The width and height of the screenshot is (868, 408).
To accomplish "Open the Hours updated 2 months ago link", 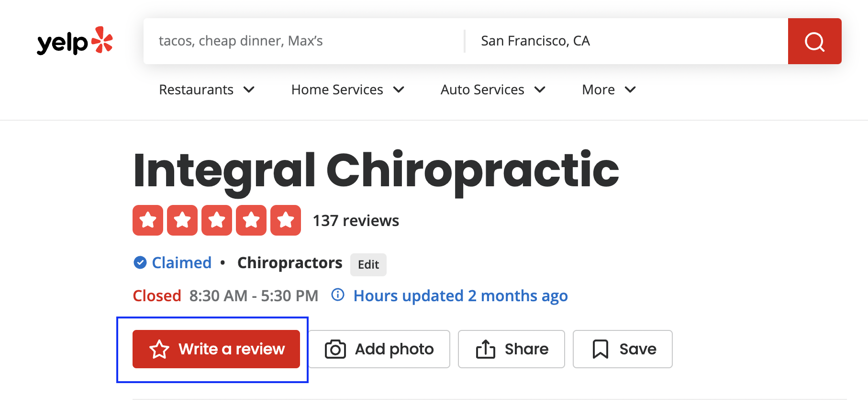I will pyautogui.click(x=460, y=296).
